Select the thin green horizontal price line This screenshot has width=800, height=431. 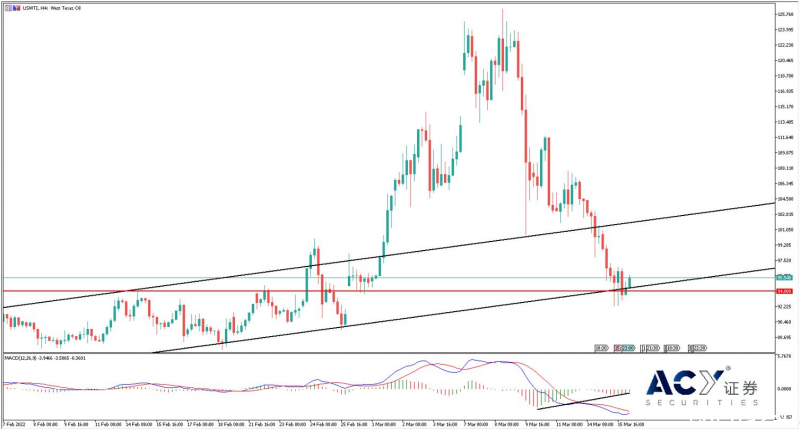coord(388,277)
